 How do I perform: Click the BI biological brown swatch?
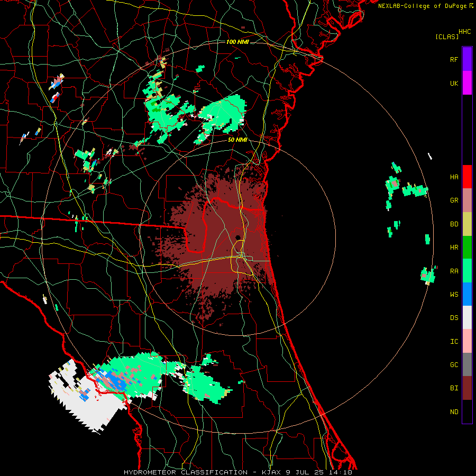point(467,388)
